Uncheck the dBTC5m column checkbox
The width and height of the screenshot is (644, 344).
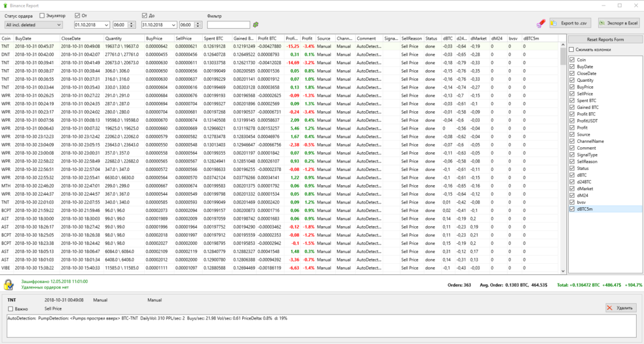point(572,209)
